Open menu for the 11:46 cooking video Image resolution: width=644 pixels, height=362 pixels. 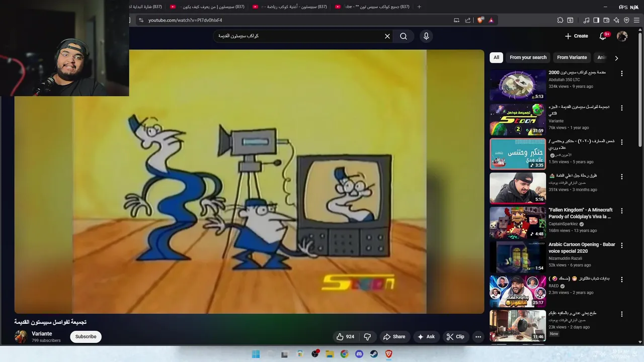(x=621, y=314)
